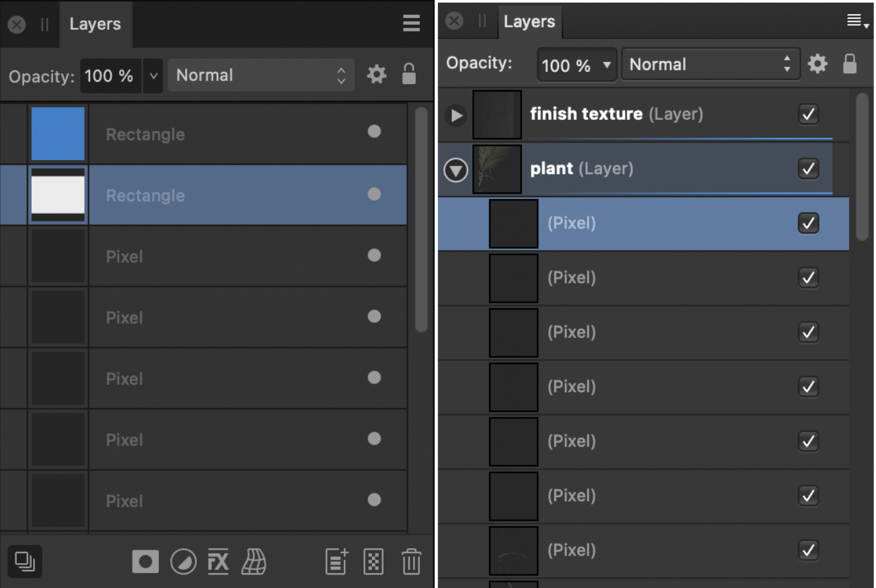Viewport: 876px width, 588px height.
Task: Click the lock icon in left Layers panel
Action: point(408,75)
